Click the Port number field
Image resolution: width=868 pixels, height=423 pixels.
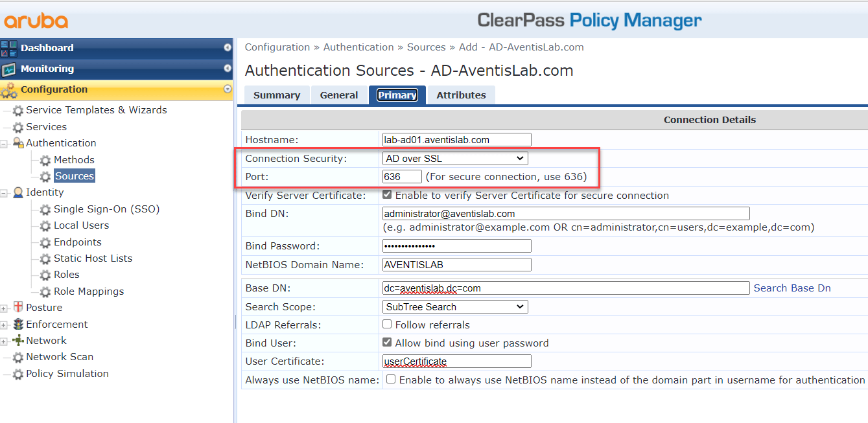[403, 177]
